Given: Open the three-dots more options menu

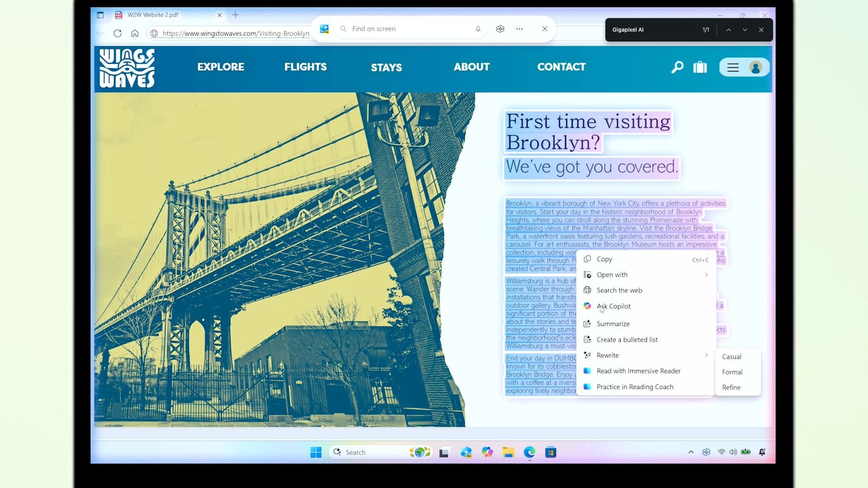Looking at the screenshot, I should coord(519,29).
